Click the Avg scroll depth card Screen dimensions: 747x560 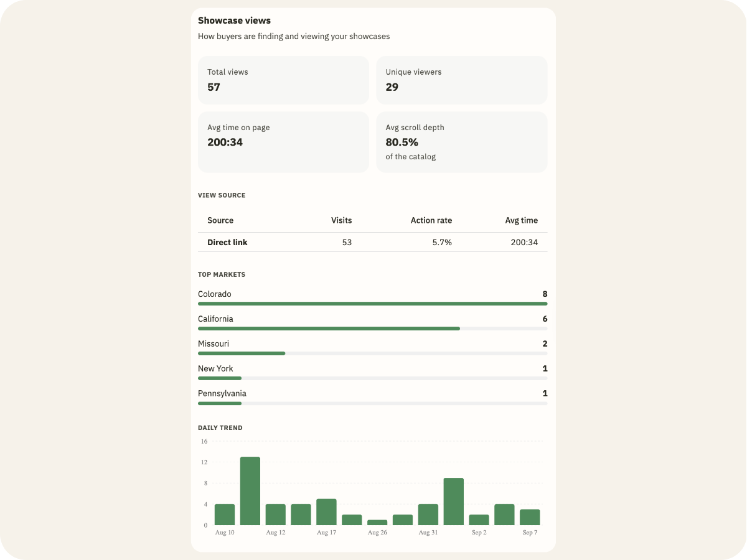(462, 142)
